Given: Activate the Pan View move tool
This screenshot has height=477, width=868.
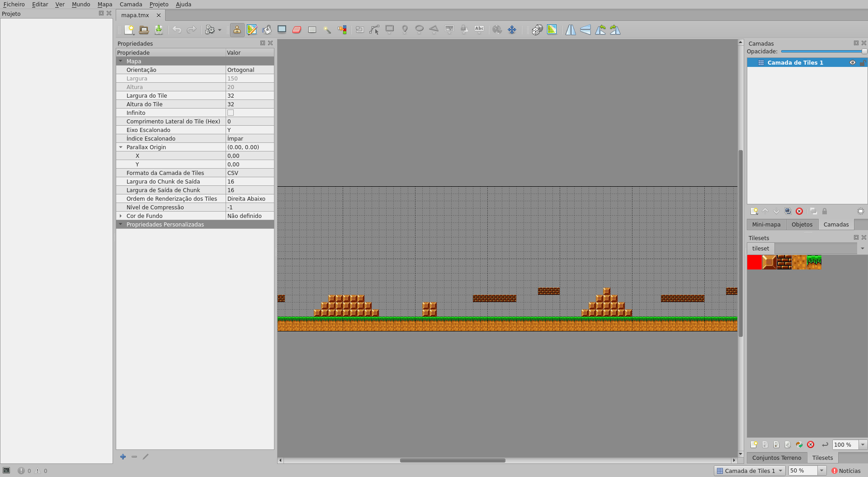Looking at the screenshot, I should (x=512, y=30).
